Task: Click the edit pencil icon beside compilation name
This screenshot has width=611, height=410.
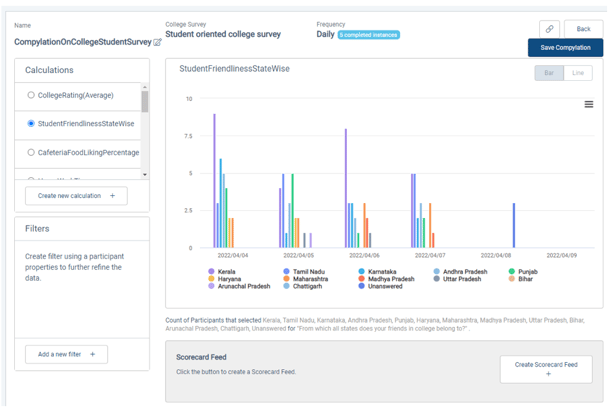Action: pyautogui.click(x=158, y=43)
